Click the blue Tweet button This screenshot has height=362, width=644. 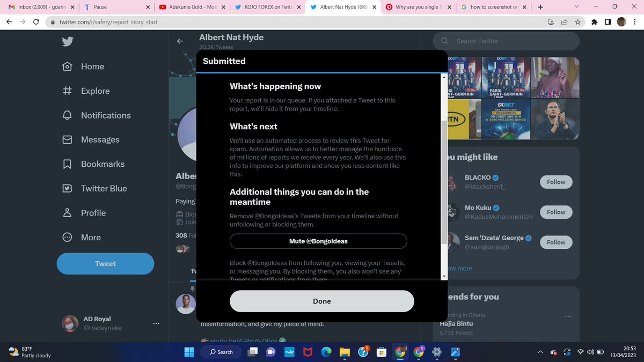(x=105, y=263)
